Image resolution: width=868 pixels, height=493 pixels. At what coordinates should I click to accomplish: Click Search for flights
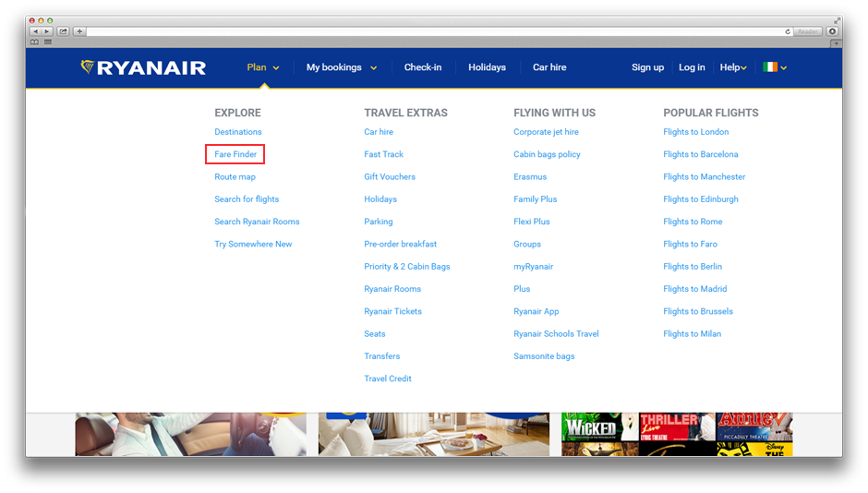click(x=247, y=199)
